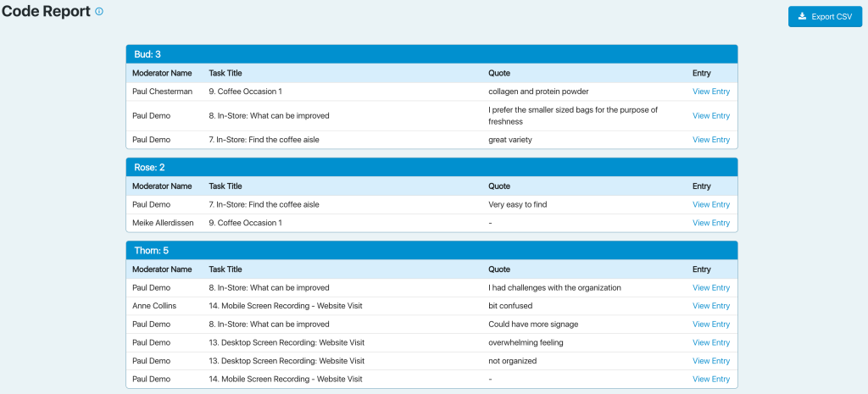Click '9. Coffee Occasion 1' in Rose table
The height and width of the screenshot is (394, 868).
click(x=245, y=223)
